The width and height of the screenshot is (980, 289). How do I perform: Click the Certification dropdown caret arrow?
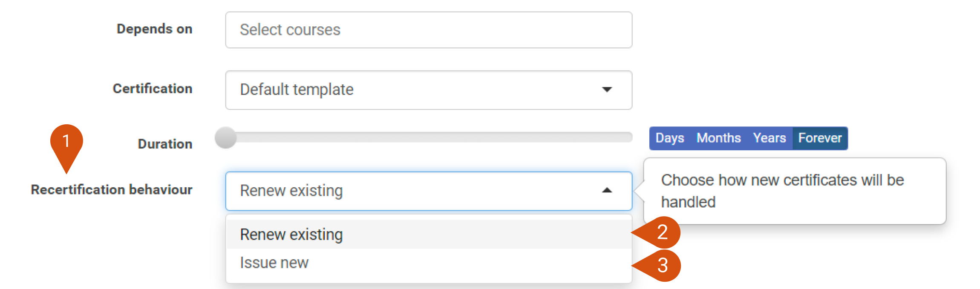(607, 89)
